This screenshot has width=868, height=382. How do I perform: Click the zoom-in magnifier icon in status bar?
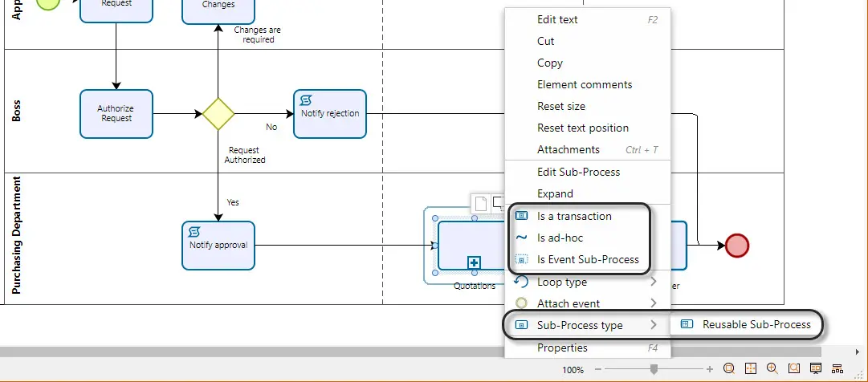[x=772, y=368]
